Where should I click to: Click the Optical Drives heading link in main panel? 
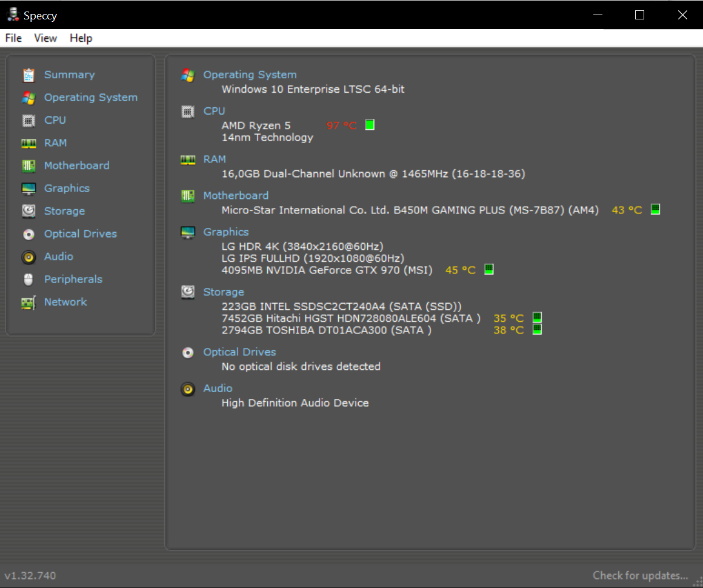239,353
